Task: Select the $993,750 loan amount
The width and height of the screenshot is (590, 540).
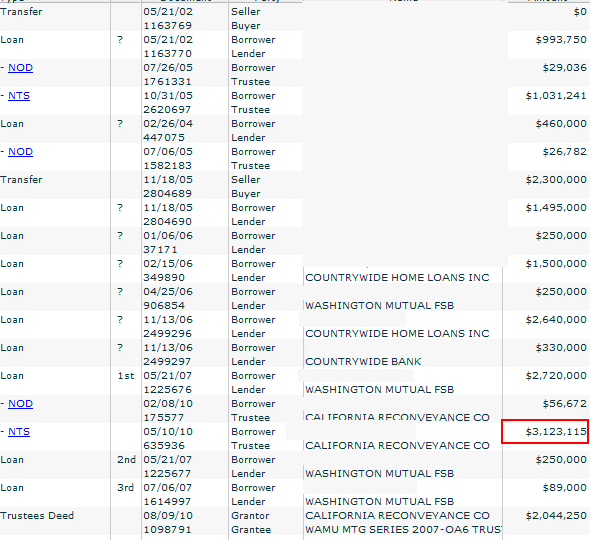Action: click(x=561, y=40)
